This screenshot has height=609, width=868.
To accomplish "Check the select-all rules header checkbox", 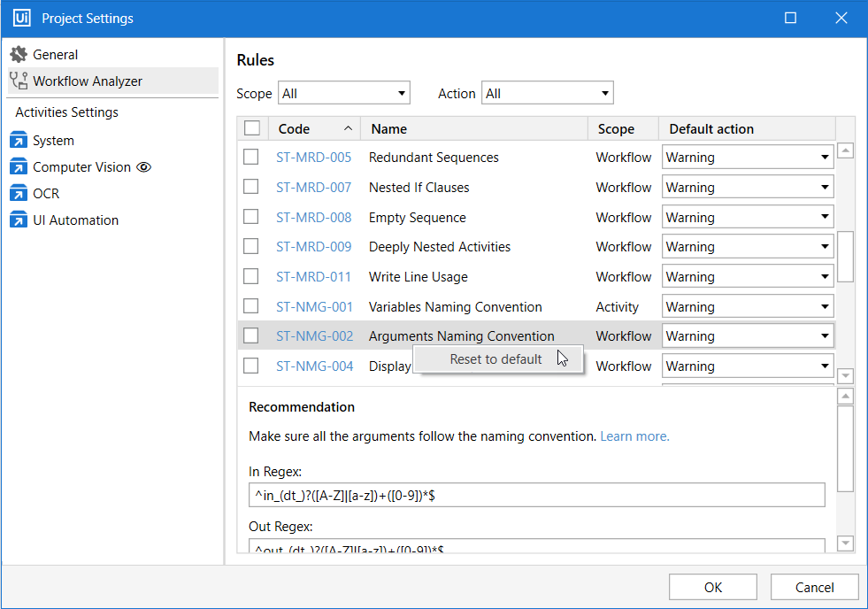I will (252, 128).
